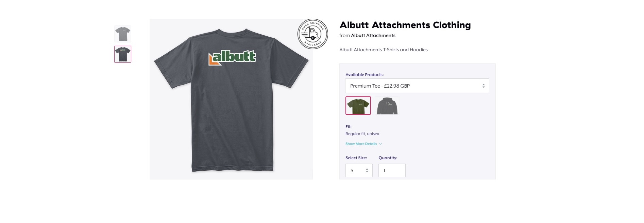Click into the Quantity field
644x223 pixels.
(392, 170)
